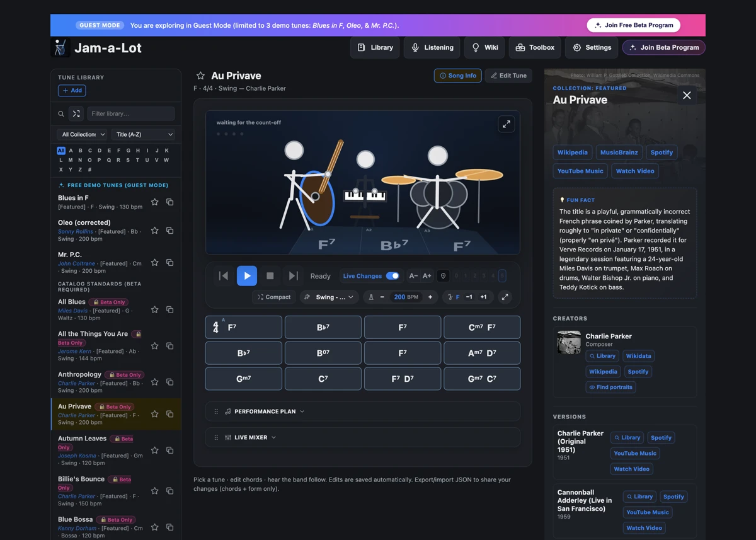Select slot number 5 in transport bar
Viewport: 756px width, 540px height.
tap(502, 276)
